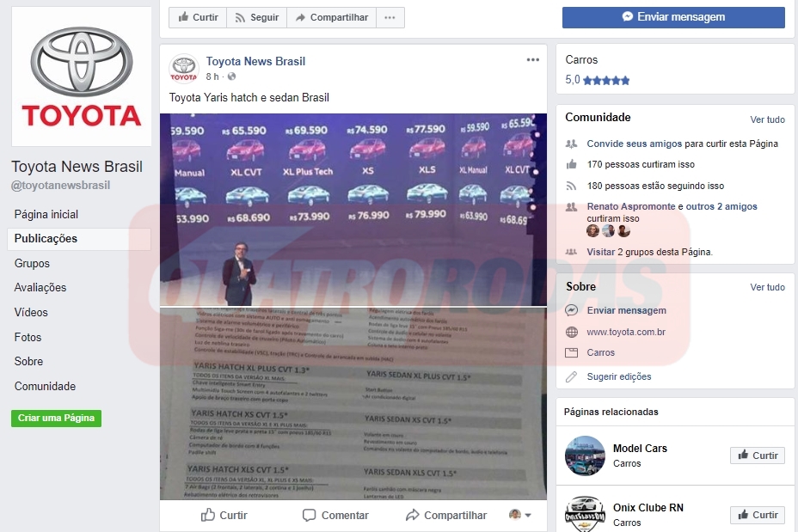Click the Messenger icon in Sobre
798x532 pixels.
pyautogui.click(x=572, y=310)
